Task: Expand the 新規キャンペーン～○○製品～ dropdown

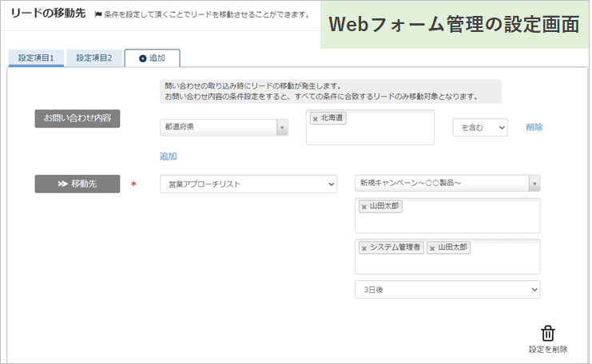Action: (447, 184)
